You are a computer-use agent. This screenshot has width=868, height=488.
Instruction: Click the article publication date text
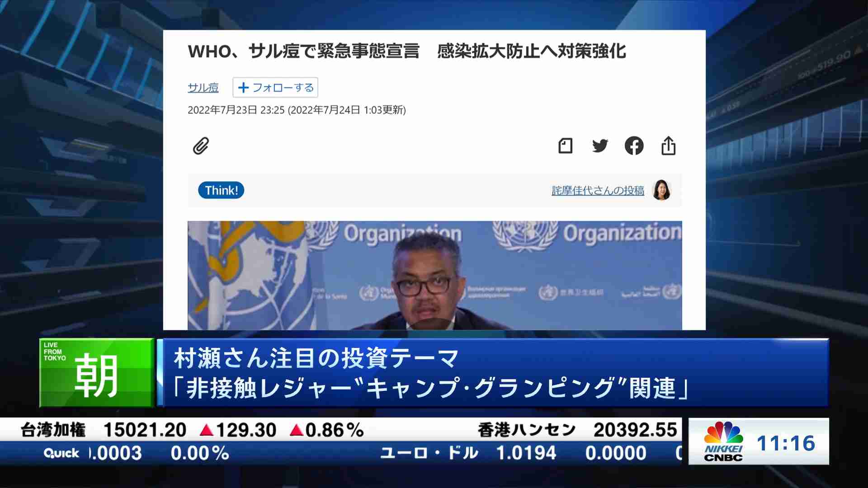pyautogui.click(x=297, y=110)
